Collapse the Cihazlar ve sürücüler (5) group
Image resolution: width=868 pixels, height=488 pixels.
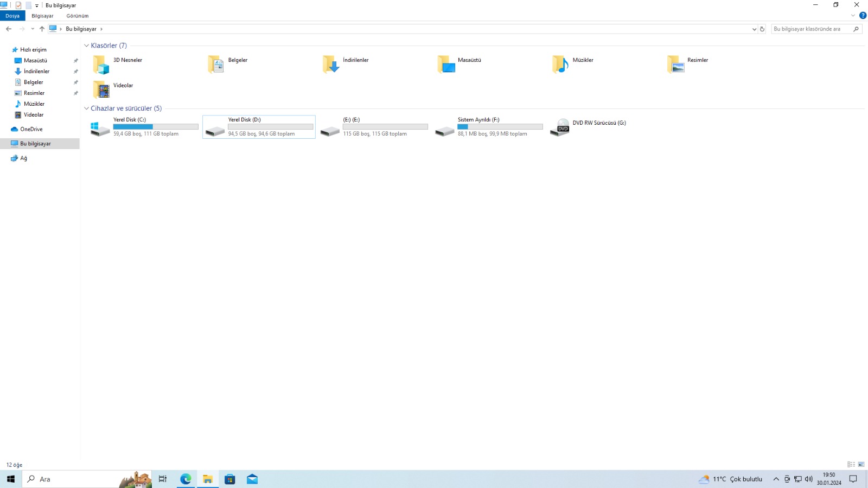pyautogui.click(x=86, y=108)
